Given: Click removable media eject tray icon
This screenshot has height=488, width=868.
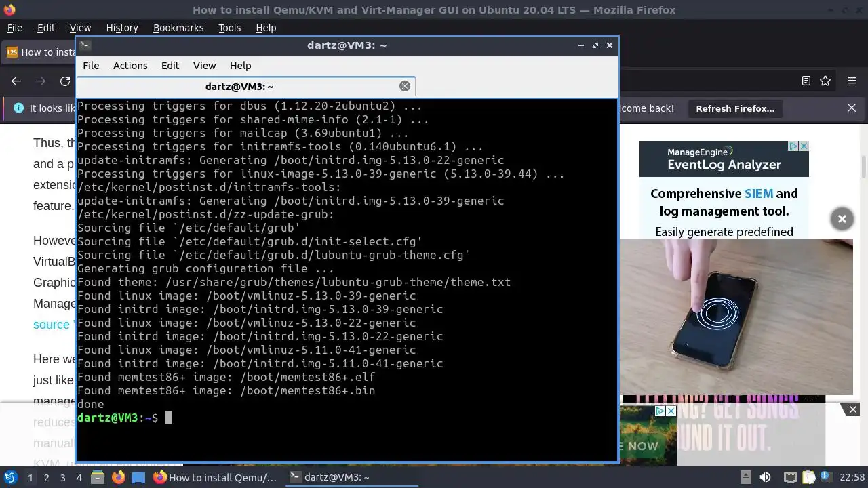Looking at the screenshot, I should pos(745,477).
